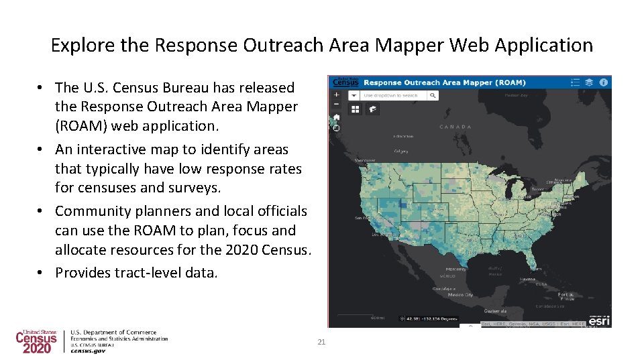Click the 'Provides tract-level data.' bullet
This screenshot has height=362, width=644.
click(136, 273)
